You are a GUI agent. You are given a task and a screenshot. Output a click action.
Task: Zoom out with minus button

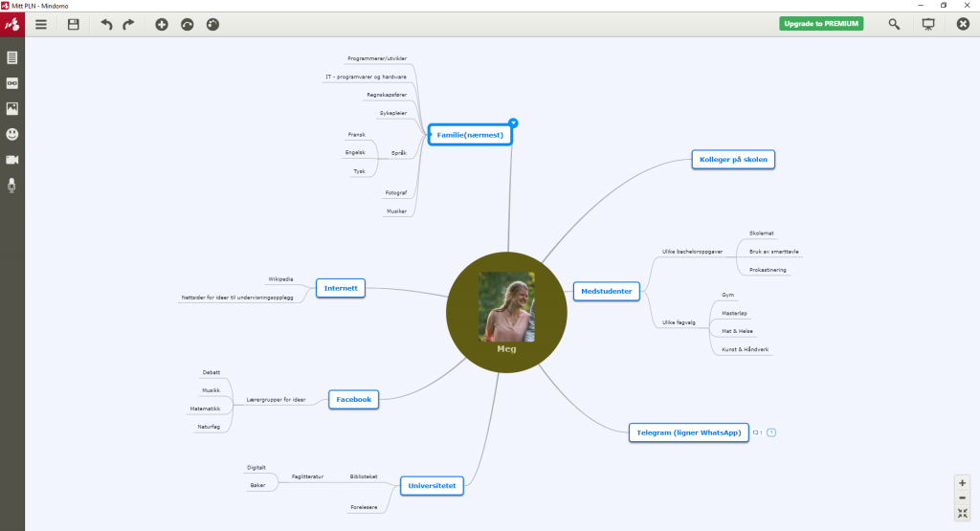coord(963,498)
